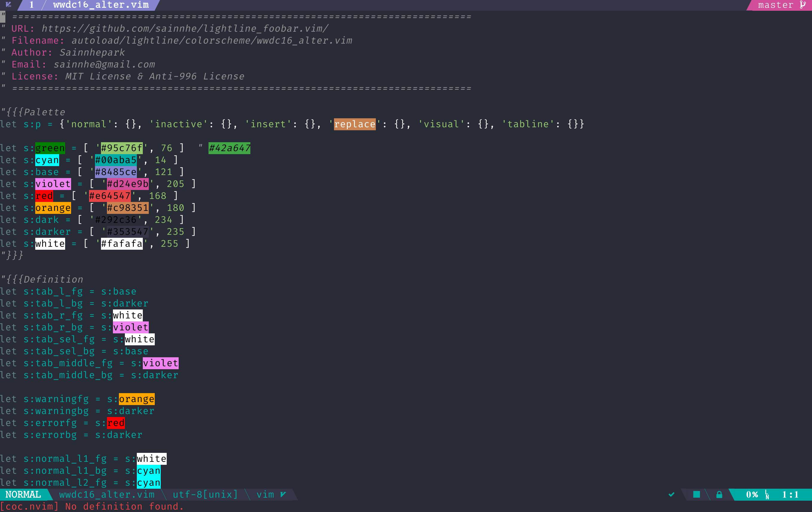Select the wwdc16_alter.vim tab
This screenshot has width=812, height=512.
pos(101,5)
